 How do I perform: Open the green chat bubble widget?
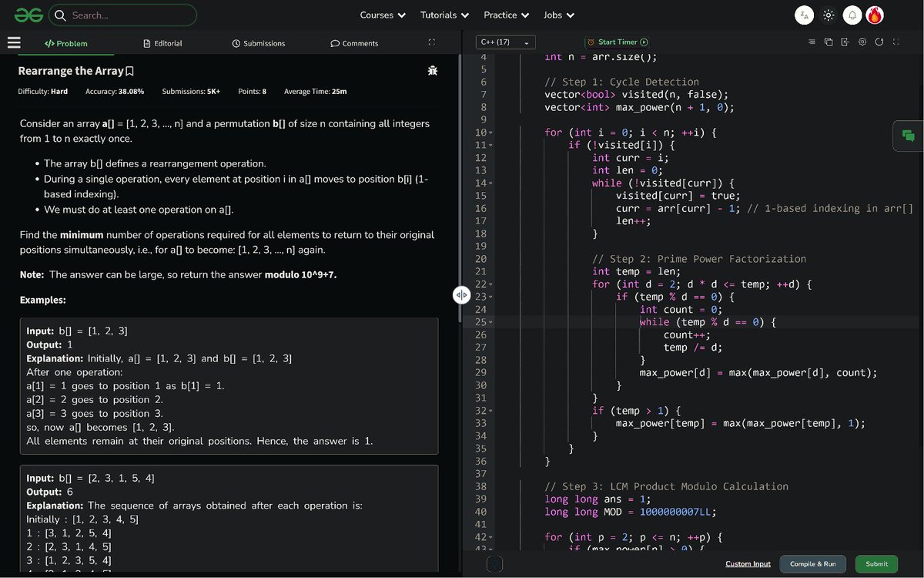coord(909,136)
